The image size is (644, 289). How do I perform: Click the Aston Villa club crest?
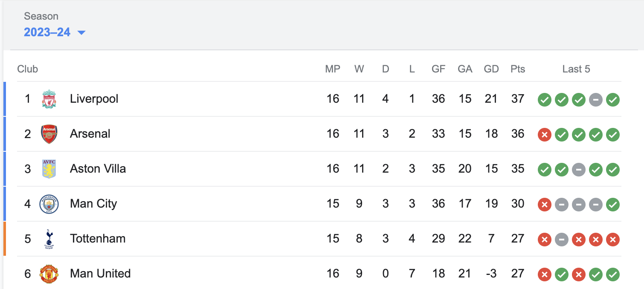tap(49, 169)
